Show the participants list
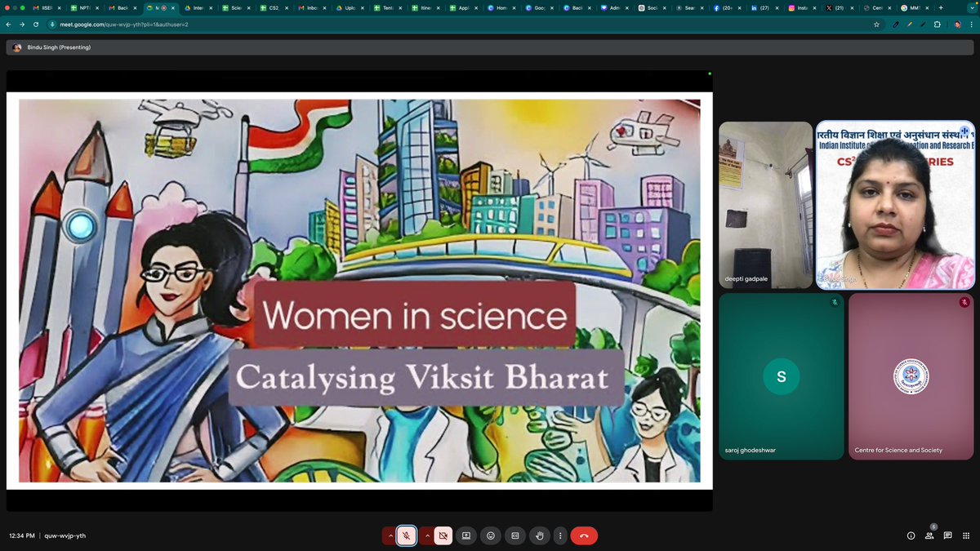The width and height of the screenshot is (980, 551). tap(929, 535)
